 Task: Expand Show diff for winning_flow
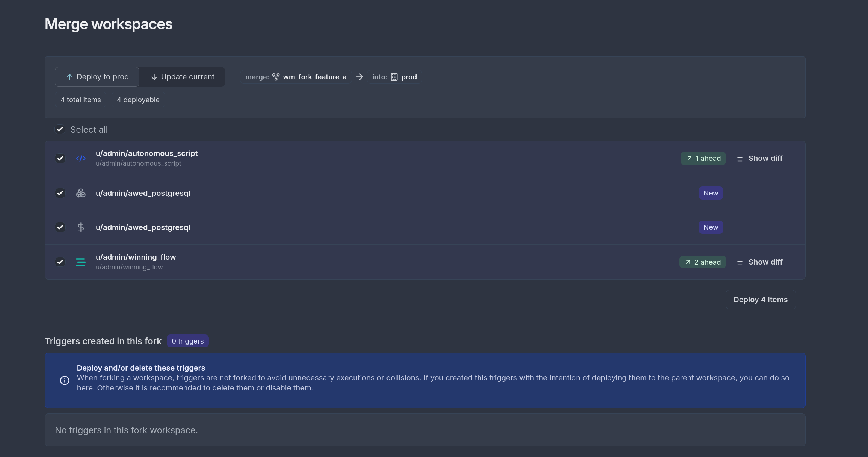tap(760, 262)
